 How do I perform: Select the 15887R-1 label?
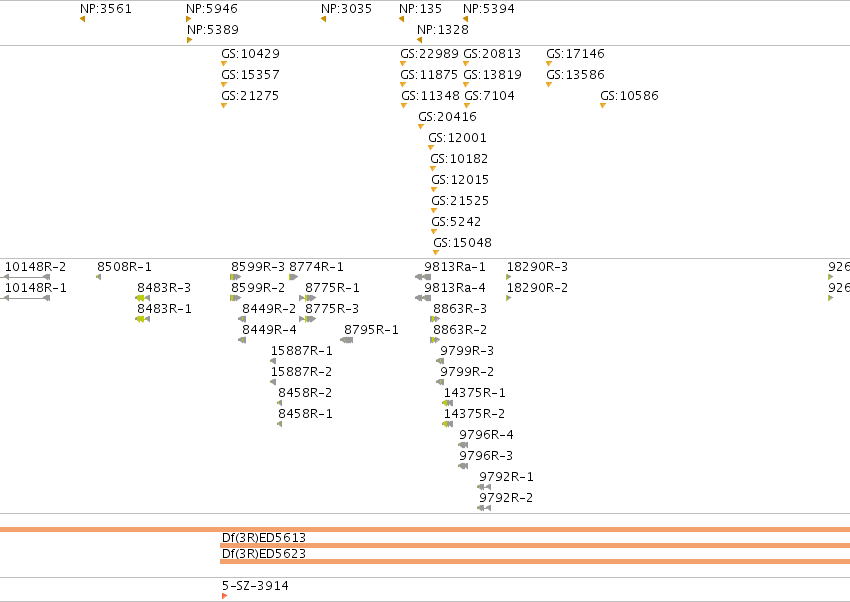(302, 352)
